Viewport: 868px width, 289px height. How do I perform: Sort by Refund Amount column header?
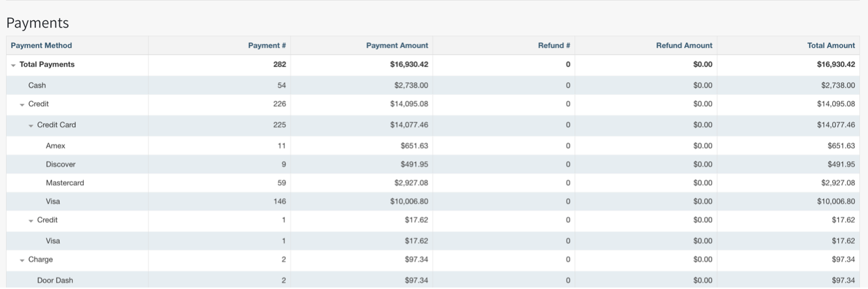683,46
